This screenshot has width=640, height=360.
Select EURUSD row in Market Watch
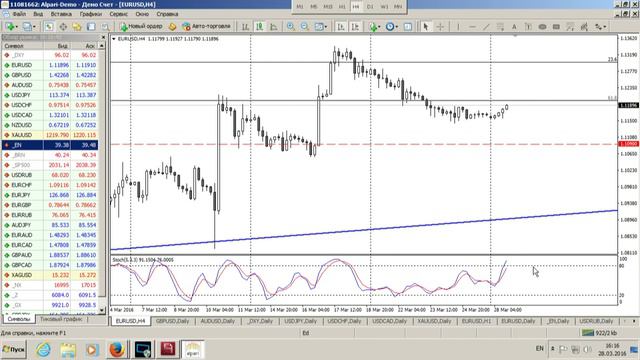pos(50,65)
